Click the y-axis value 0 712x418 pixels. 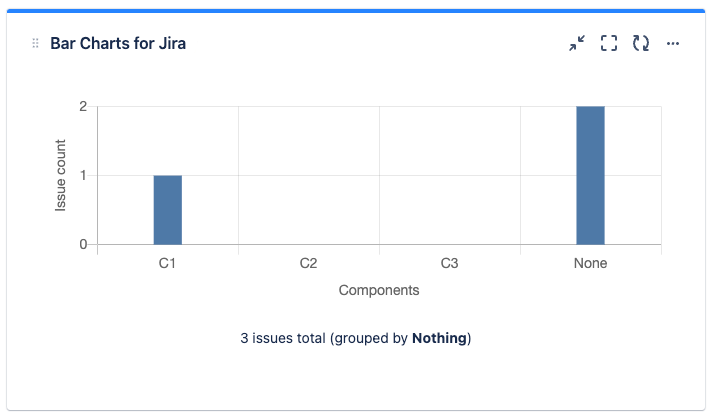tap(83, 244)
